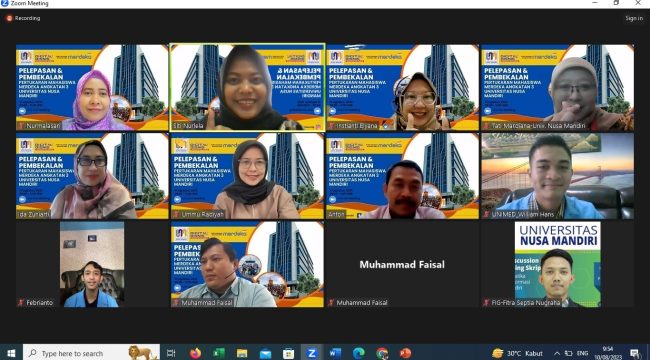Open the notification center icon
The image size is (650, 360).
pyautogui.click(x=634, y=353)
